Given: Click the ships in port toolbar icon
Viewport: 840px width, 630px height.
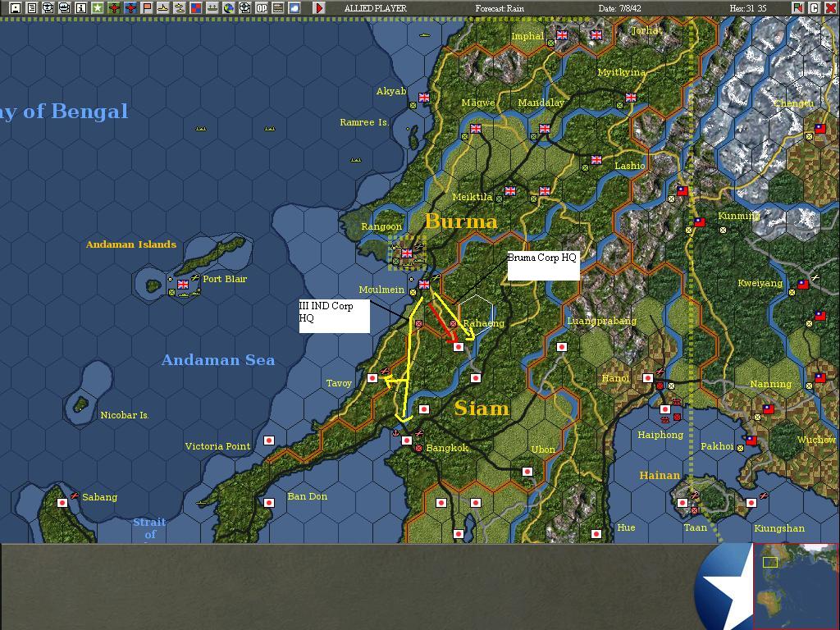Looking at the screenshot, I should [x=212, y=7].
